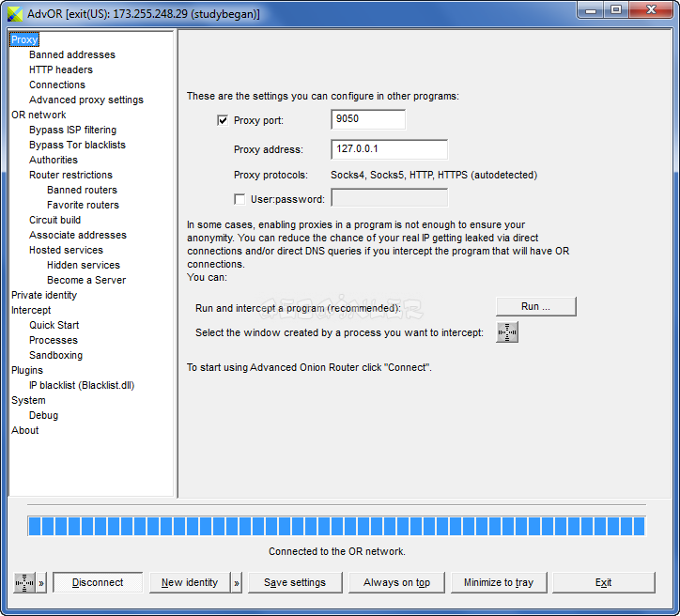
Task: Select the Intercept category
Action: (x=31, y=310)
